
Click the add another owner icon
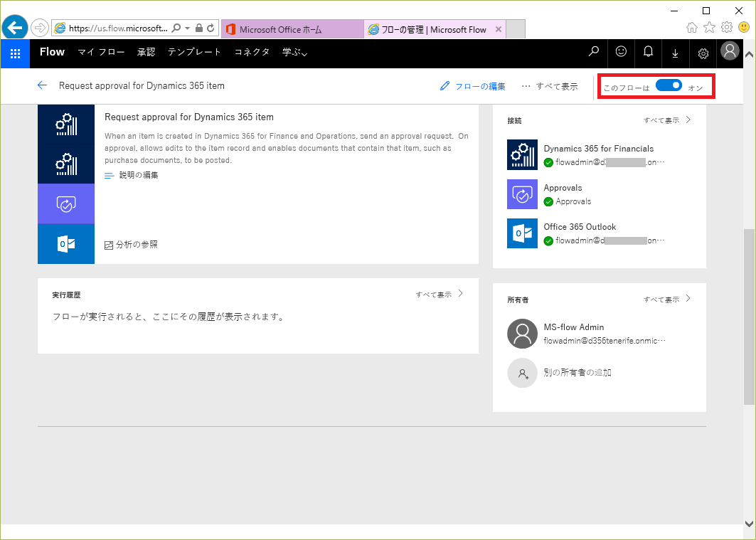(x=522, y=373)
